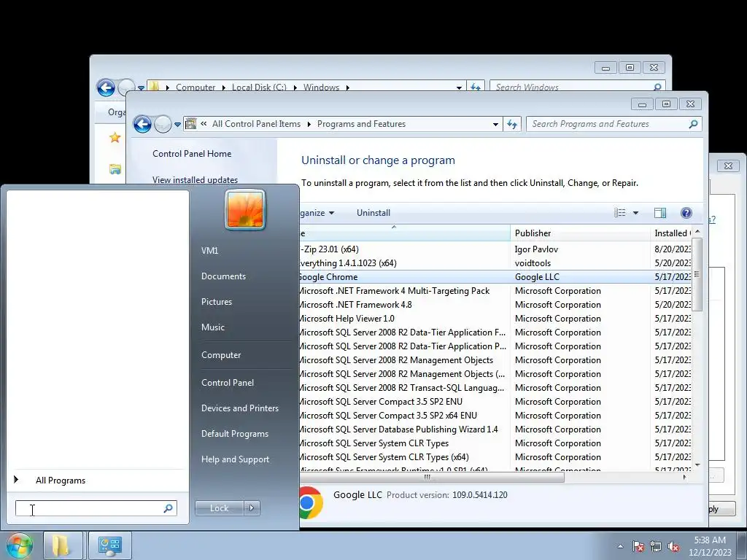Open the Organize dropdown menu
747x560 pixels.
(x=317, y=213)
